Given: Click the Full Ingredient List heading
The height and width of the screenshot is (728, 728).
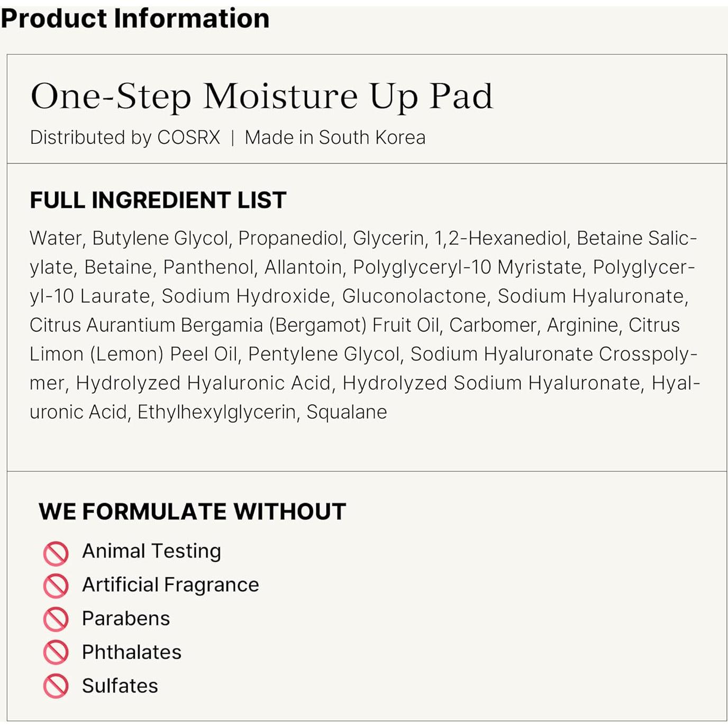Looking at the screenshot, I should point(158,201).
